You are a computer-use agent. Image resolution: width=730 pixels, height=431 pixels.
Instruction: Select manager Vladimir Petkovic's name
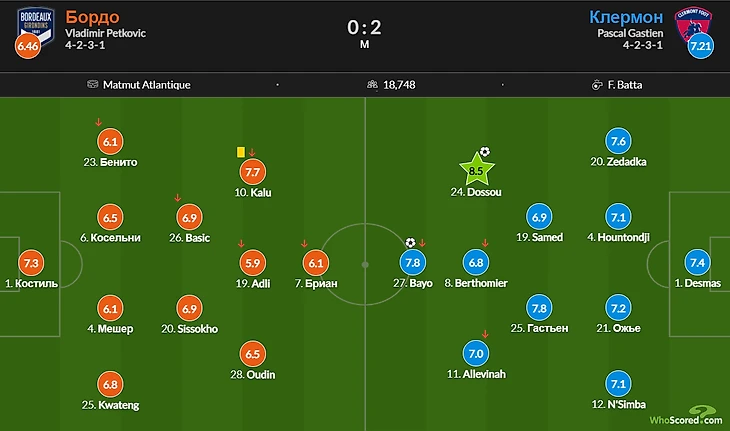pos(106,32)
